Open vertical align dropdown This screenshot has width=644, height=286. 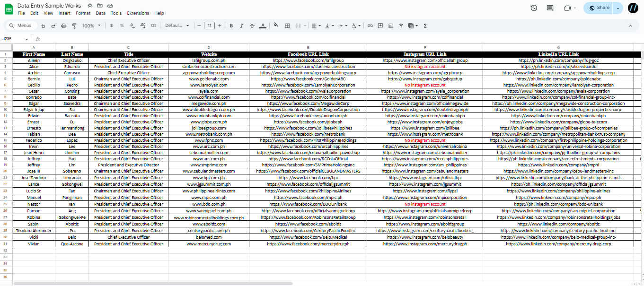[330, 26]
